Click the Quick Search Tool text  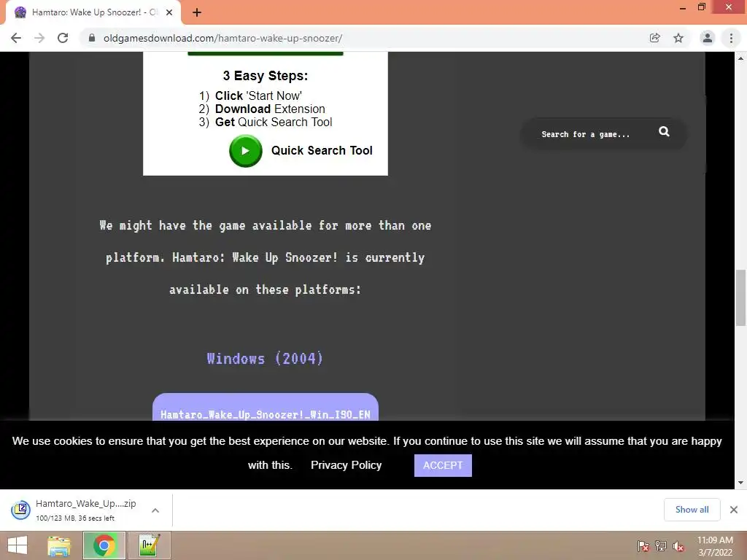(322, 150)
